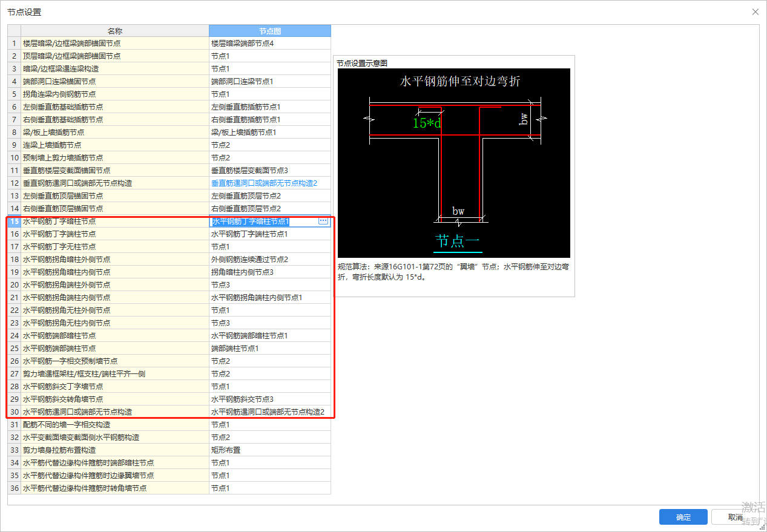This screenshot has height=532, width=767.
Task: Select the 名称 column header
Action: pos(115,31)
